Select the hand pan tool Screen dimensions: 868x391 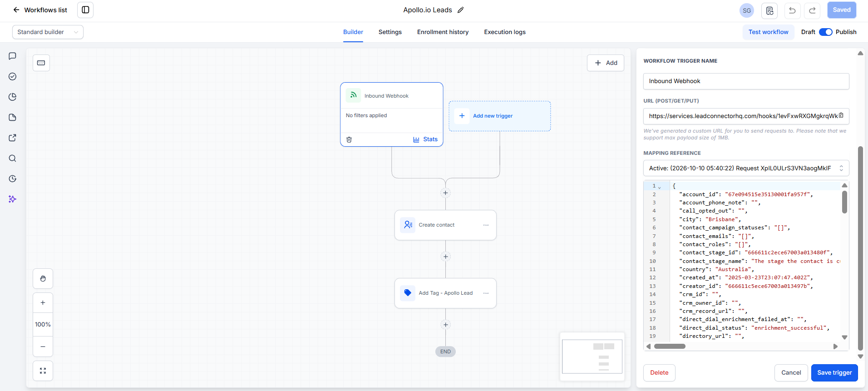pyautogui.click(x=43, y=278)
